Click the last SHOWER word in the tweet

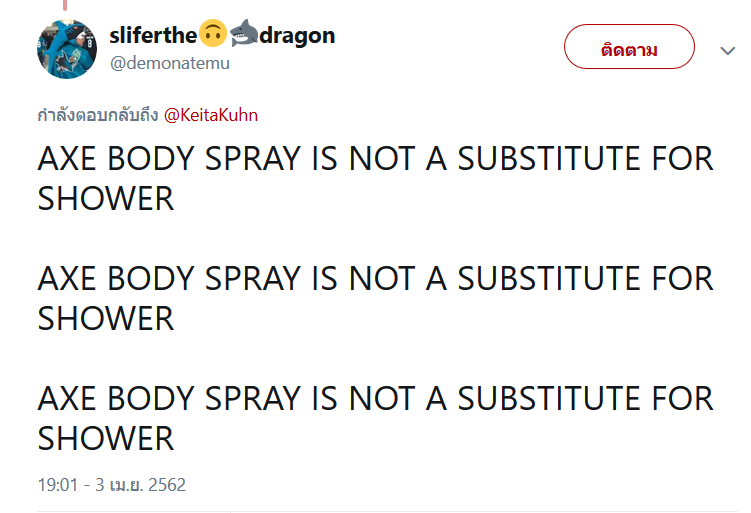pyautogui.click(x=106, y=439)
